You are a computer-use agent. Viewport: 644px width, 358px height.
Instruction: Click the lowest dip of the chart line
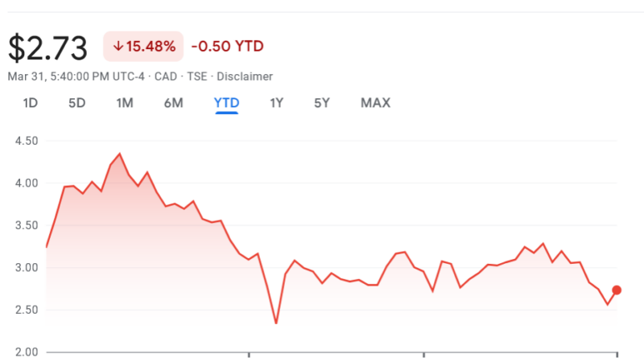(x=276, y=323)
